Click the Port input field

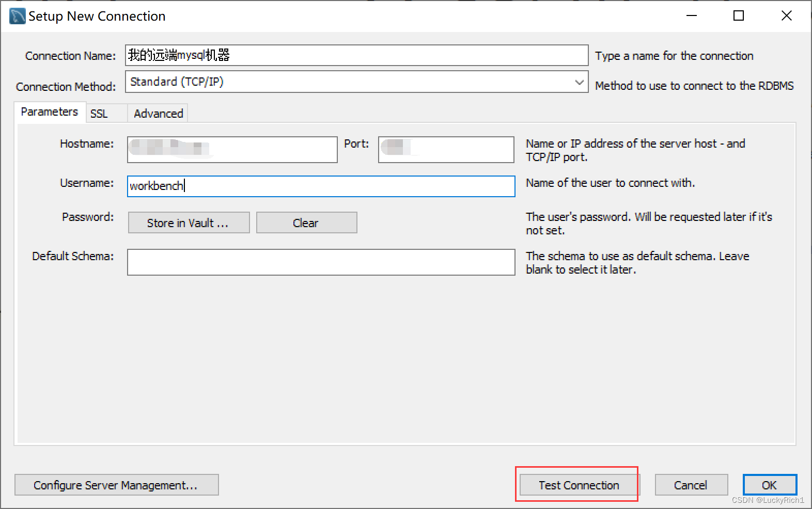[446, 150]
